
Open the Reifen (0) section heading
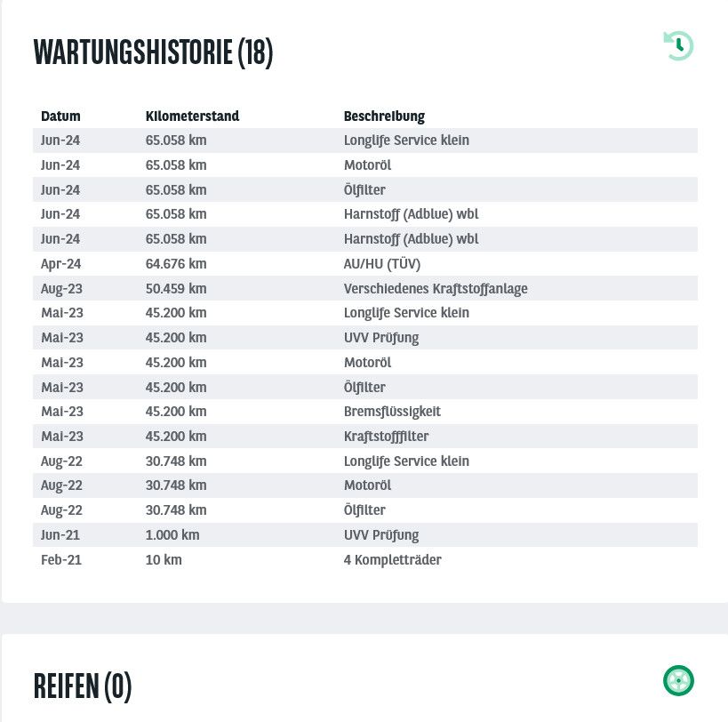click(x=83, y=686)
